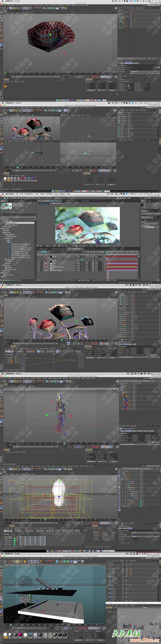Select Optical Flares preset in Effects & Presets

149,227
